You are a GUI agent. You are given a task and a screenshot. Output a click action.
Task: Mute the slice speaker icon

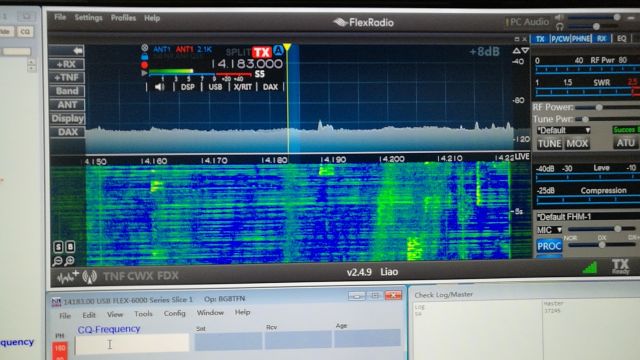click(160, 87)
